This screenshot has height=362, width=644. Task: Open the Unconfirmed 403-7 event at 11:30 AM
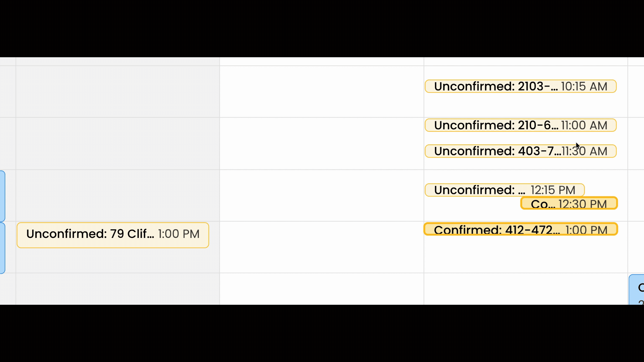pyautogui.click(x=520, y=151)
